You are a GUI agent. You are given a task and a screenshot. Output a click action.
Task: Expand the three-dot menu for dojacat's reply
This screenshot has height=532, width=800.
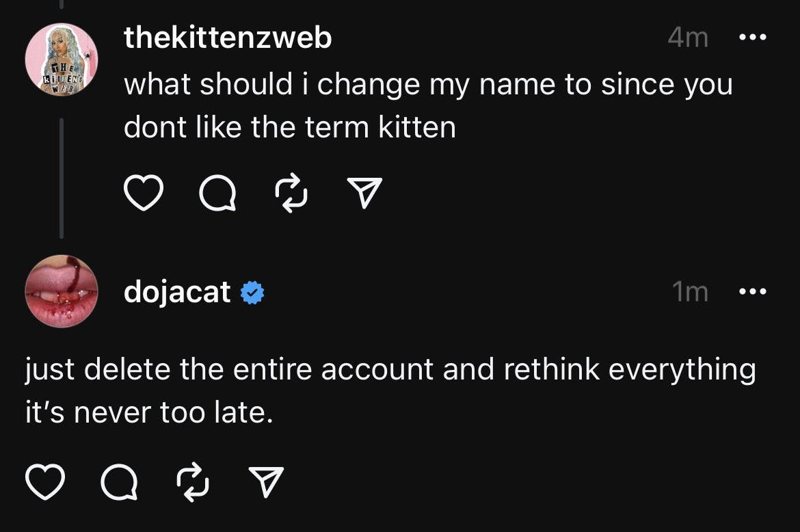[754, 292]
